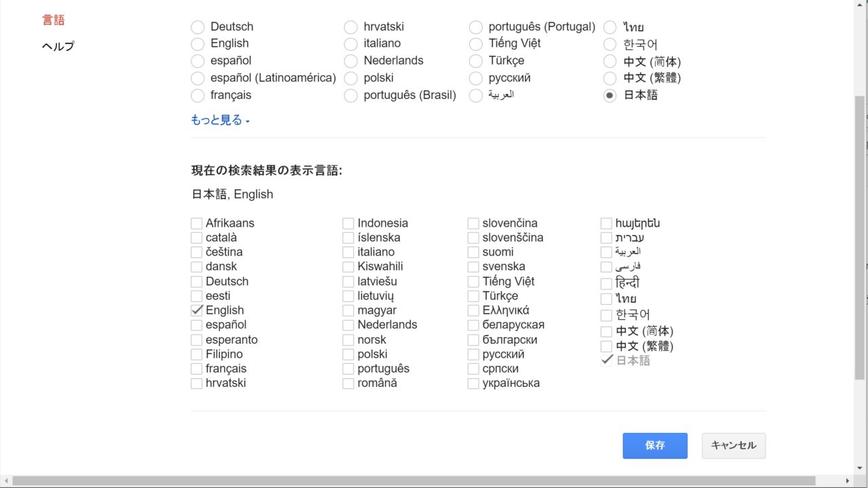Open the 言語 settings section
Screen dimensions: 868x488
(54, 20)
